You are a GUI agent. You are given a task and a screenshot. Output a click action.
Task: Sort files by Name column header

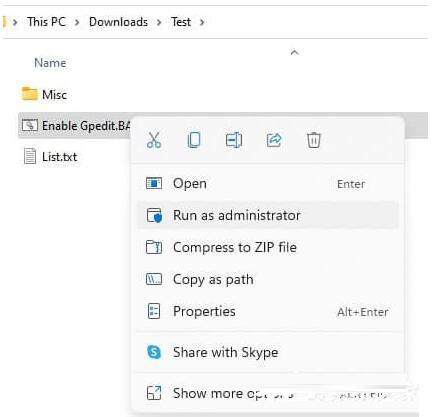point(50,63)
